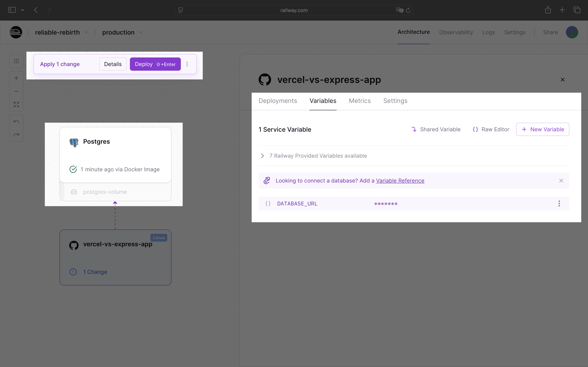This screenshot has width=588, height=367.
Task: Switch to the Deployments tab
Action: 277,101
